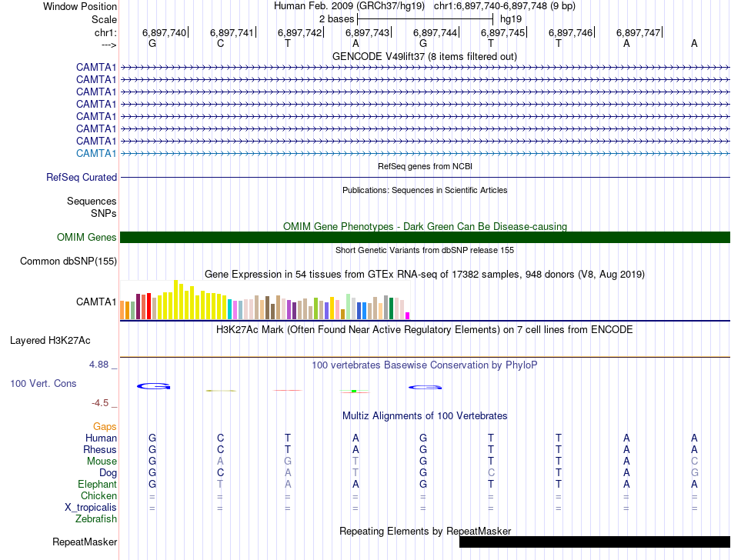Open OMIM Genes track settings label

(x=87, y=238)
